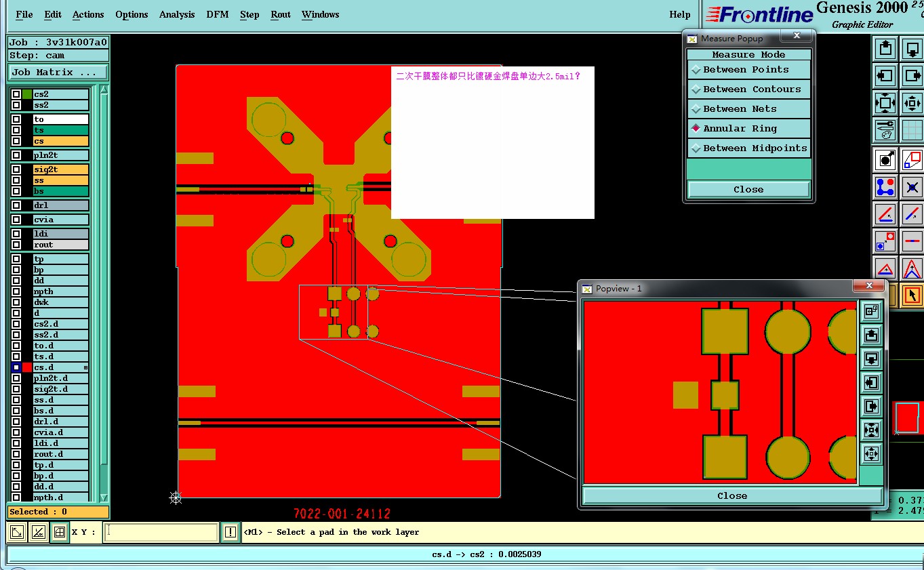Select the pln2t layer row

click(61, 155)
